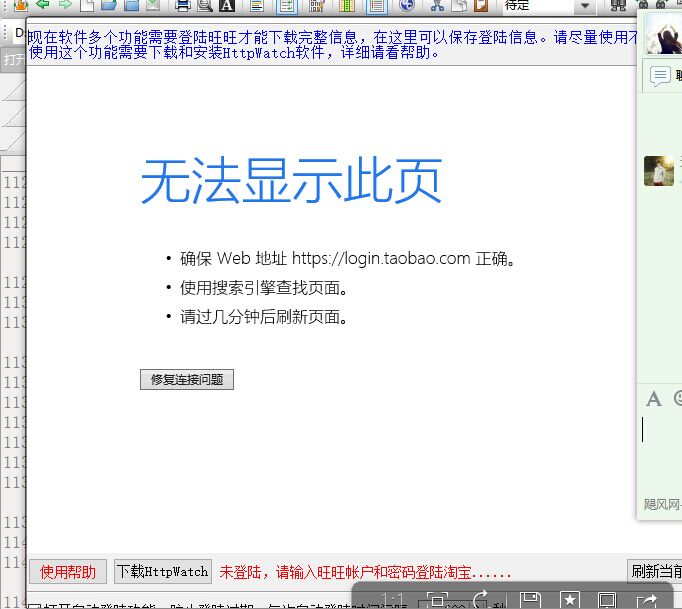Open 使用帮助 help button
This screenshot has width=682, height=609.
point(68,572)
